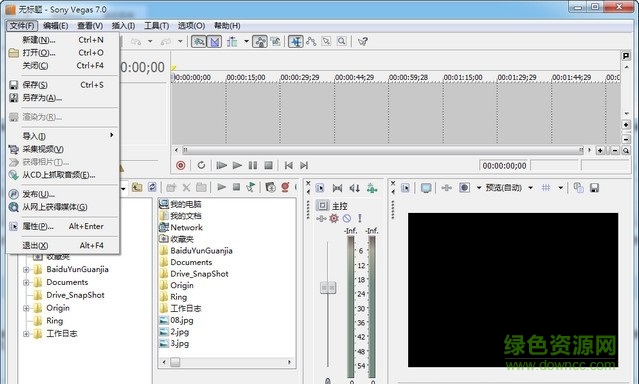Click Play From Start in transport
Screen dimensions: 639x384
222,166
